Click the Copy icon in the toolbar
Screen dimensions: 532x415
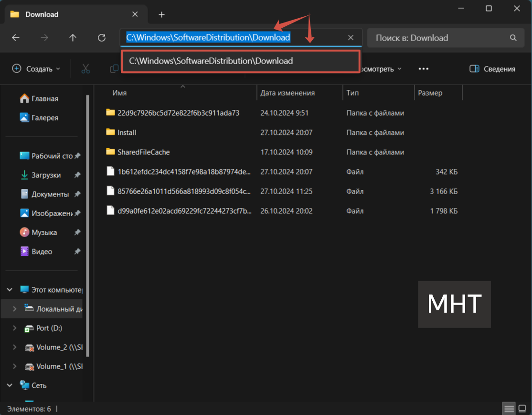[x=114, y=69]
